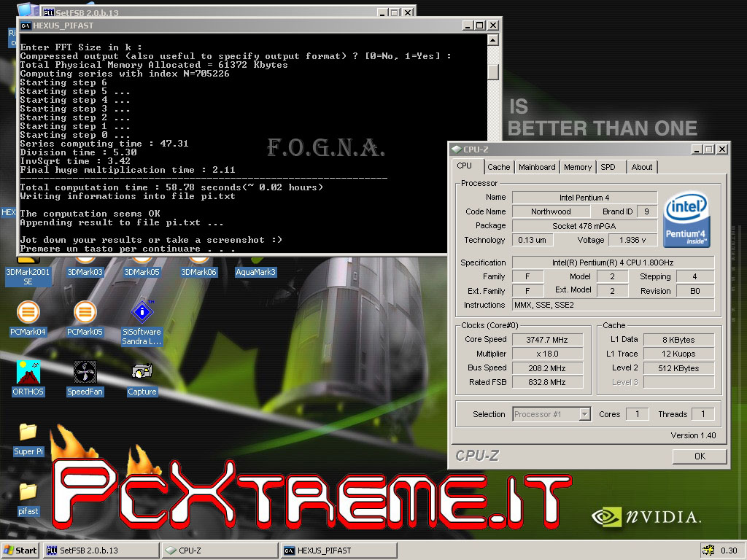The image size is (747, 560).
Task: Expand the Processor #1 selection dropdown
Action: [x=584, y=414]
